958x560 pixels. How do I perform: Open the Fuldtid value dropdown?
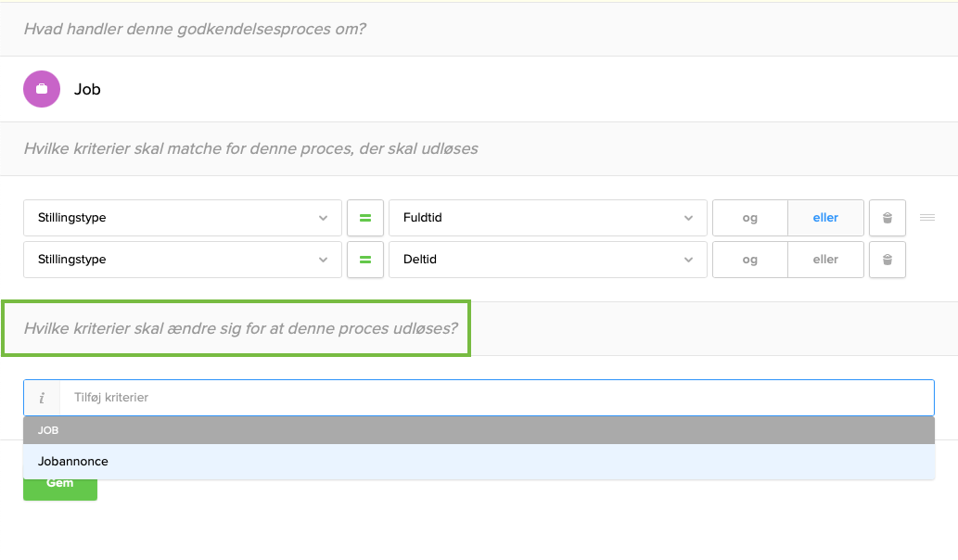[547, 218]
